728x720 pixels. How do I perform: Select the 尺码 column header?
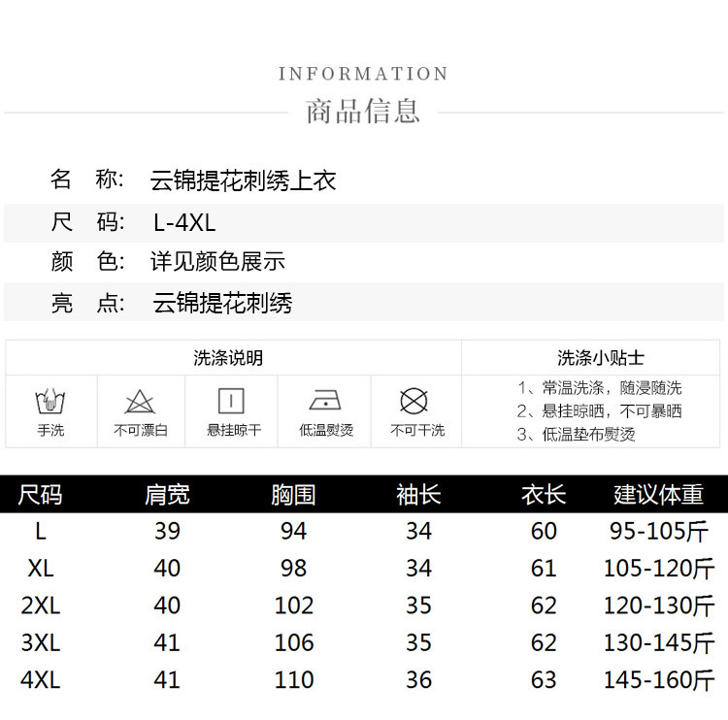click(x=41, y=495)
